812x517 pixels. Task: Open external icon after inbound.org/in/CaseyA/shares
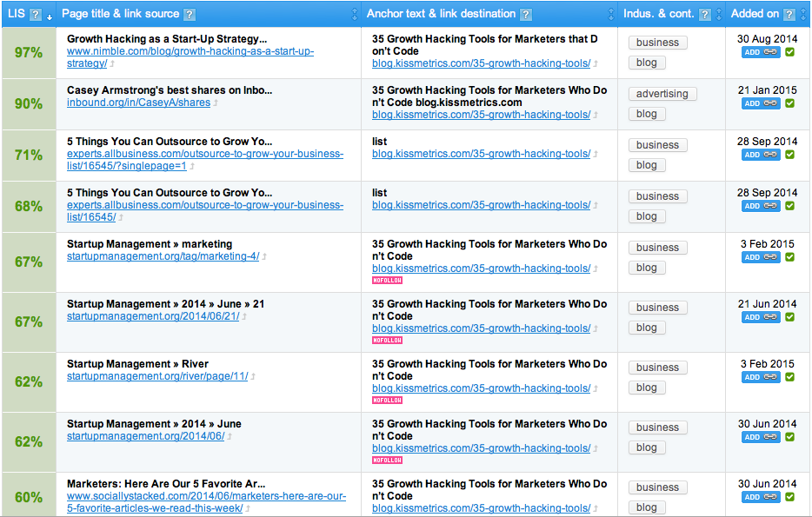pyautogui.click(x=216, y=103)
